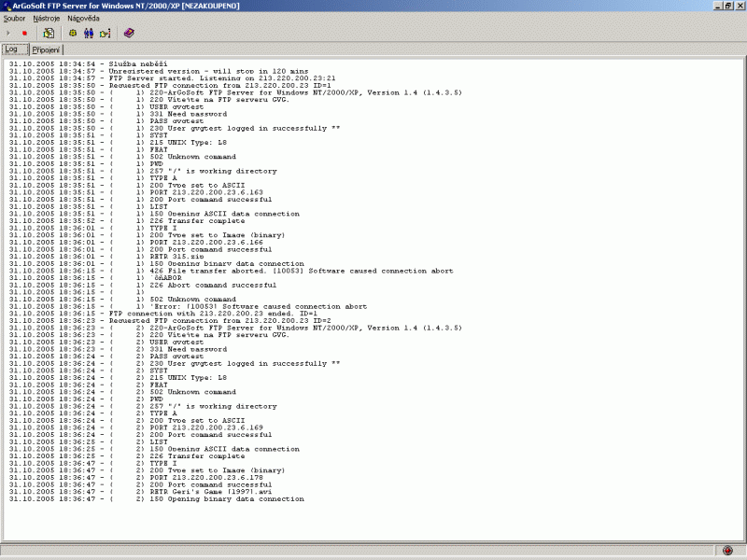Viewport: 747px width, 560px height.
Task: Select the last line '150 Opening binary data connection' at 18:36:47
Action: pyautogui.click(x=156, y=499)
